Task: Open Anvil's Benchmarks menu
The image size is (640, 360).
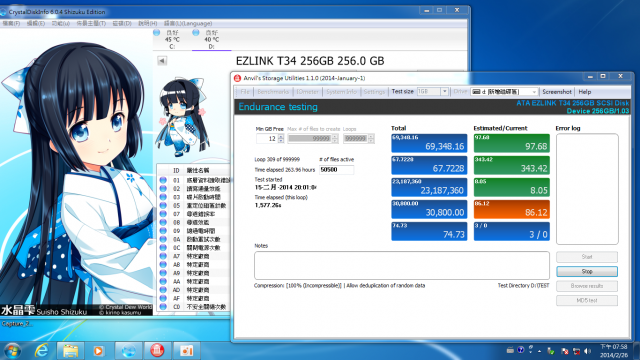Action: pyautogui.click(x=273, y=92)
